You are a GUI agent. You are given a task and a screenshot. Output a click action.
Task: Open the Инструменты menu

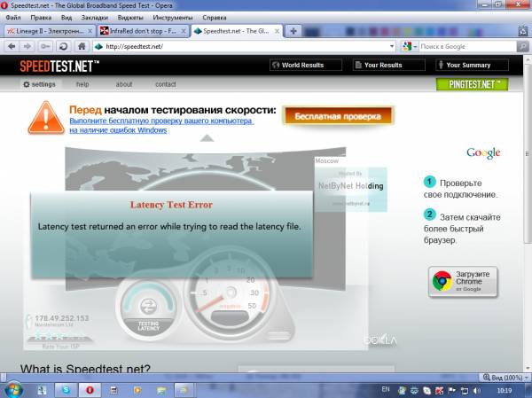coord(173,18)
